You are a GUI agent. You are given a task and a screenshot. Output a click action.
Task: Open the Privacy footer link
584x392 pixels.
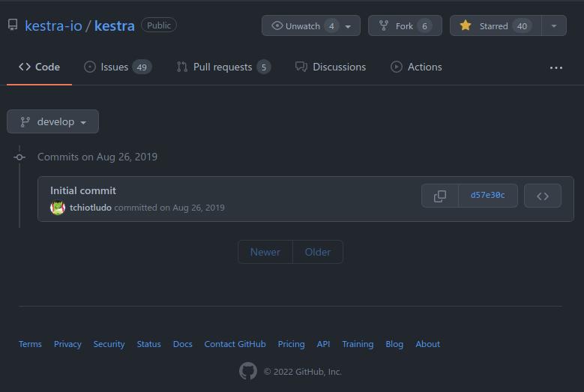(x=67, y=344)
